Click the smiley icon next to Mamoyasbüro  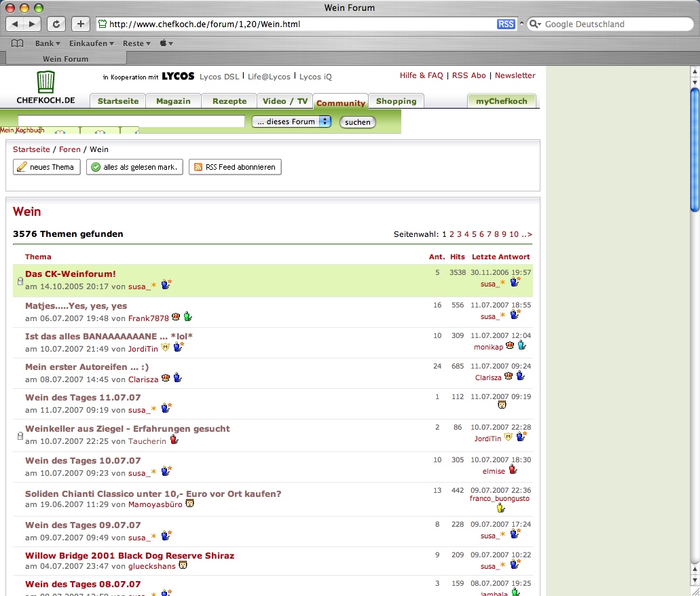point(190,504)
